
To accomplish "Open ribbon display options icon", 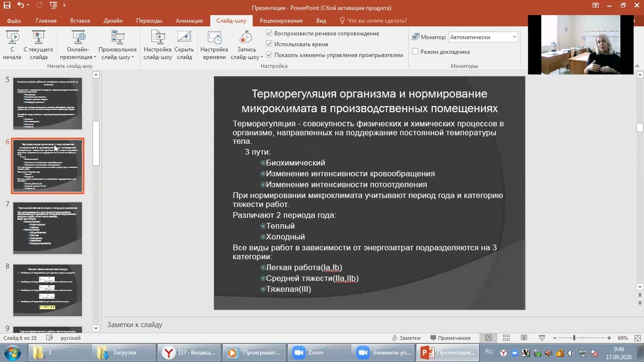I will click(x=596, y=6).
